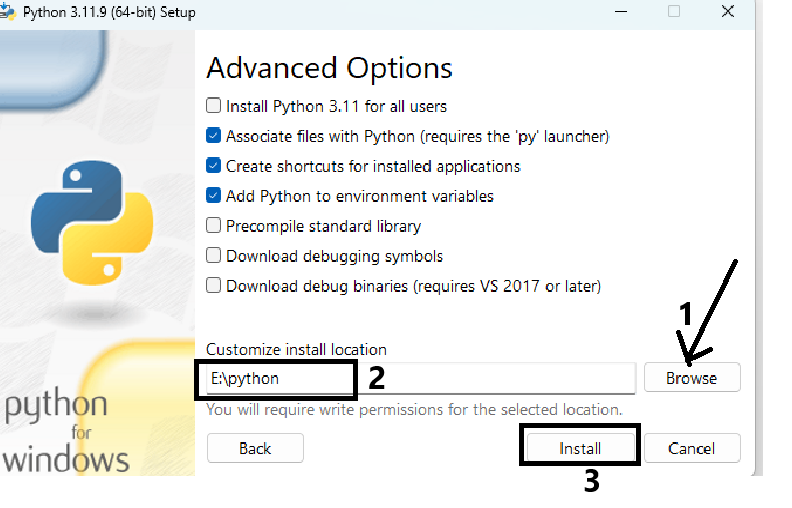The width and height of the screenshot is (792, 508).
Task: Click the install location path field
Action: point(420,379)
